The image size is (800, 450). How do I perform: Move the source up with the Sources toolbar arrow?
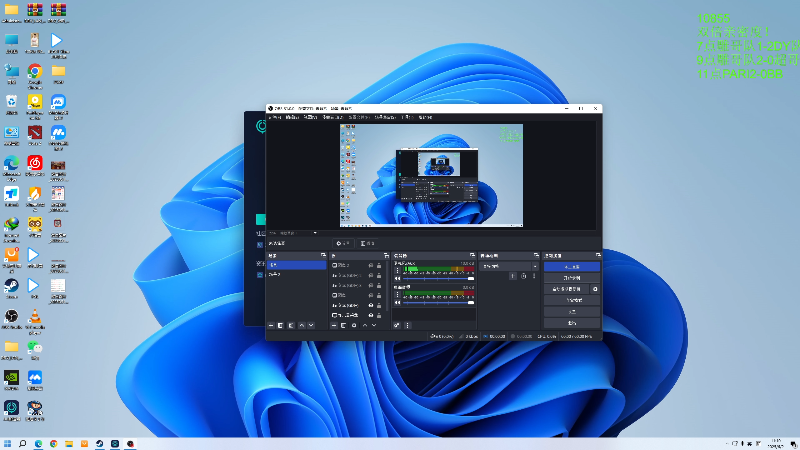point(365,326)
